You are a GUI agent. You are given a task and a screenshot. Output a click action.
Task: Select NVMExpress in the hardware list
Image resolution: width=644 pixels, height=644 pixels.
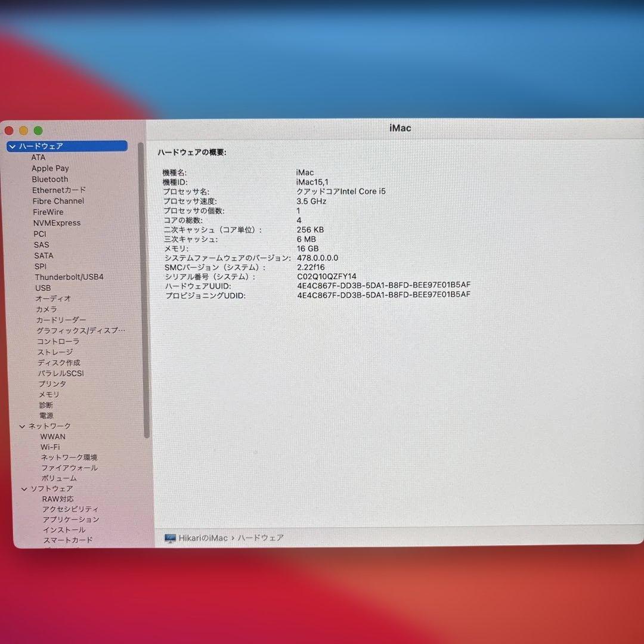pos(57,222)
